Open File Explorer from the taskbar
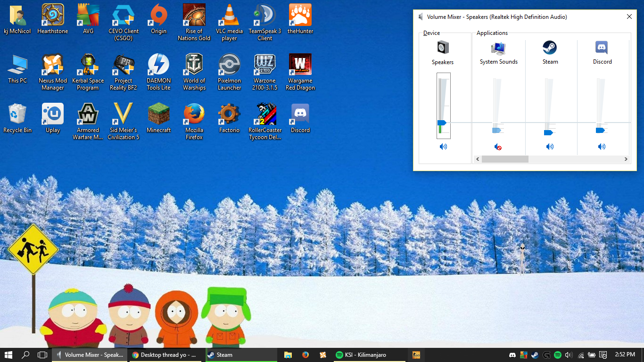The width and height of the screenshot is (644, 362). [x=288, y=355]
